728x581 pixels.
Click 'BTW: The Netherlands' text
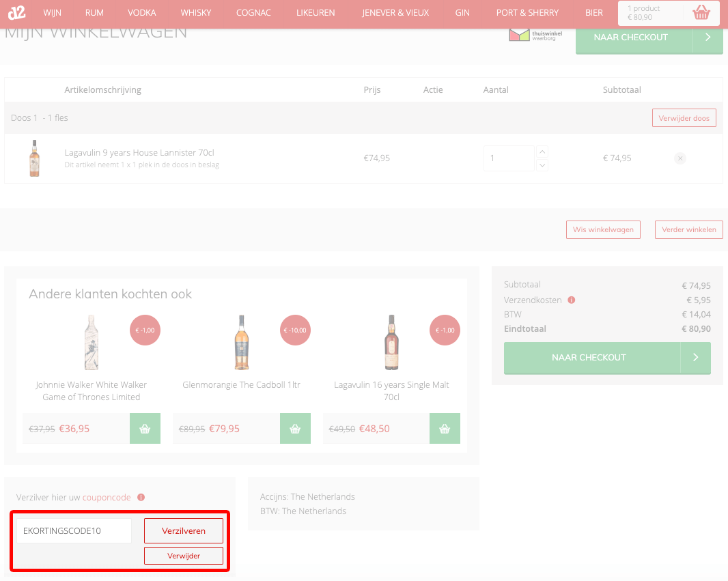pyautogui.click(x=303, y=511)
